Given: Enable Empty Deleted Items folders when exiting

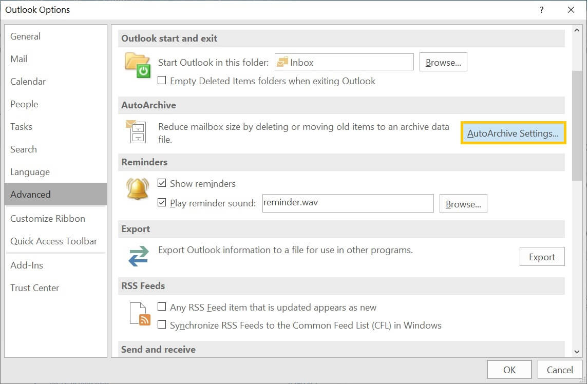Looking at the screenshot, I should pos(162,80).
